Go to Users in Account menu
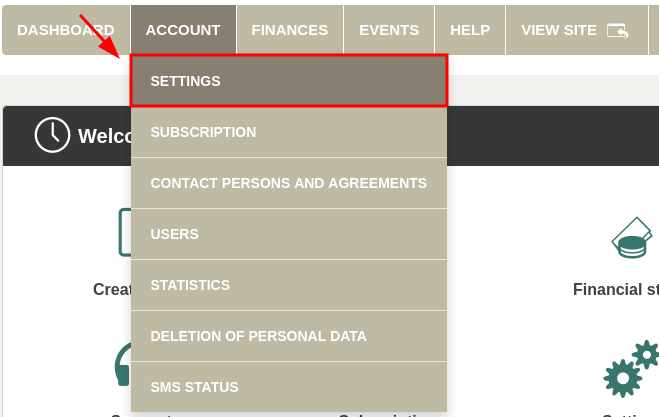Screen dimensions: 659x417 click(288, 234)
